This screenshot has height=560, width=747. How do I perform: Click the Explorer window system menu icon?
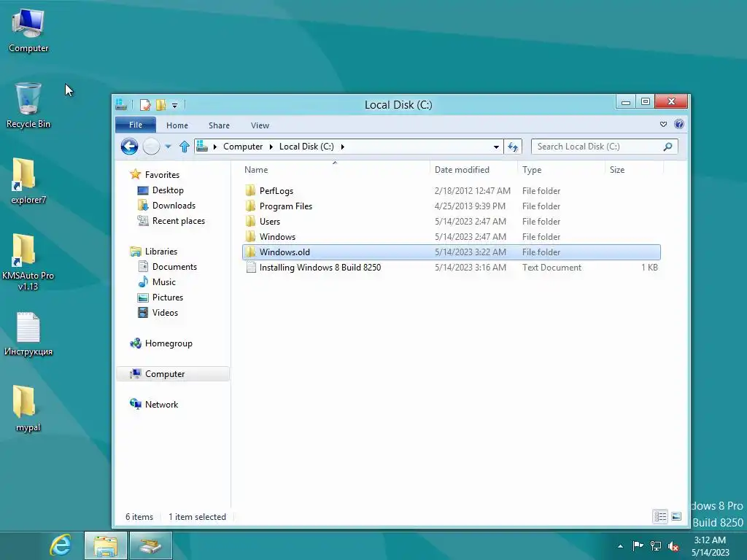pyautogui.click(x=122, y=105)
